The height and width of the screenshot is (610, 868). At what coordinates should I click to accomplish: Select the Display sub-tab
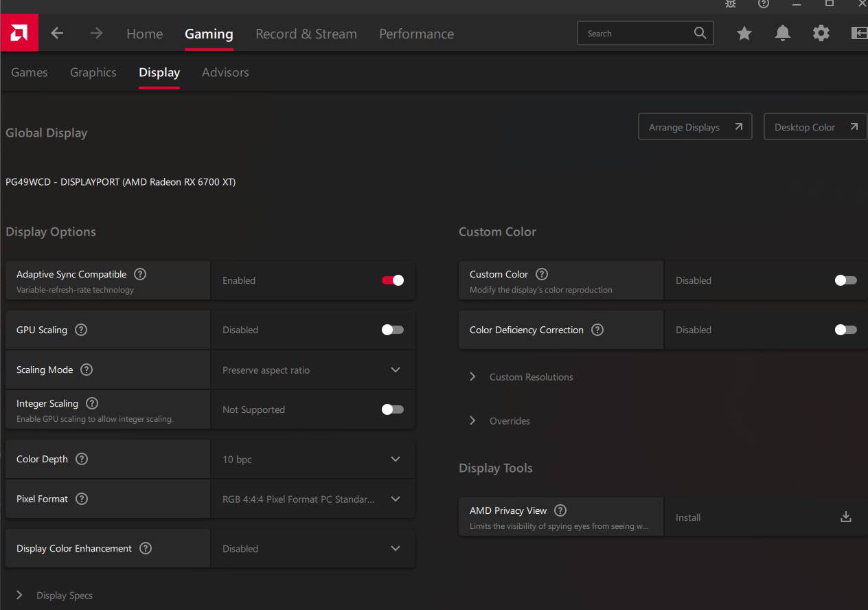[159, 72]
